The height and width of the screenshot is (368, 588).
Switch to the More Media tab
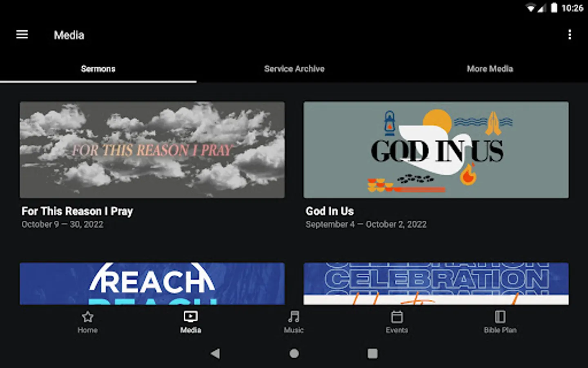pyautogui.click(x=490, y=69)
